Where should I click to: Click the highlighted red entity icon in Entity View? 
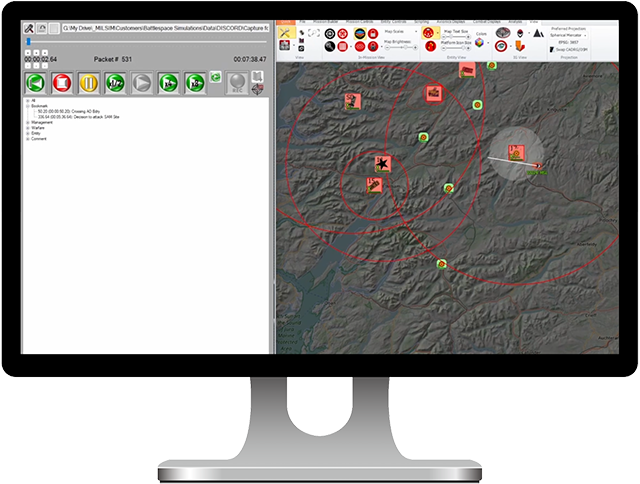pyautogui.click(x=428, y=33)
